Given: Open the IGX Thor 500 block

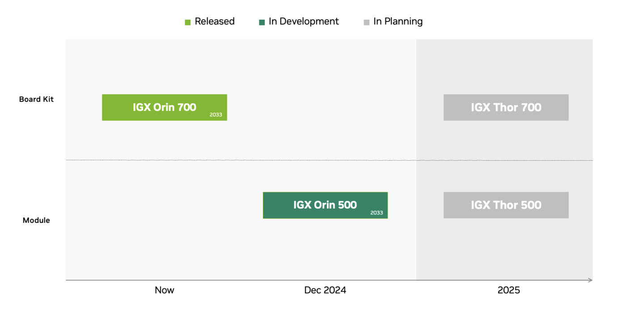Looking at the screenshot, I should coord(506,205).
